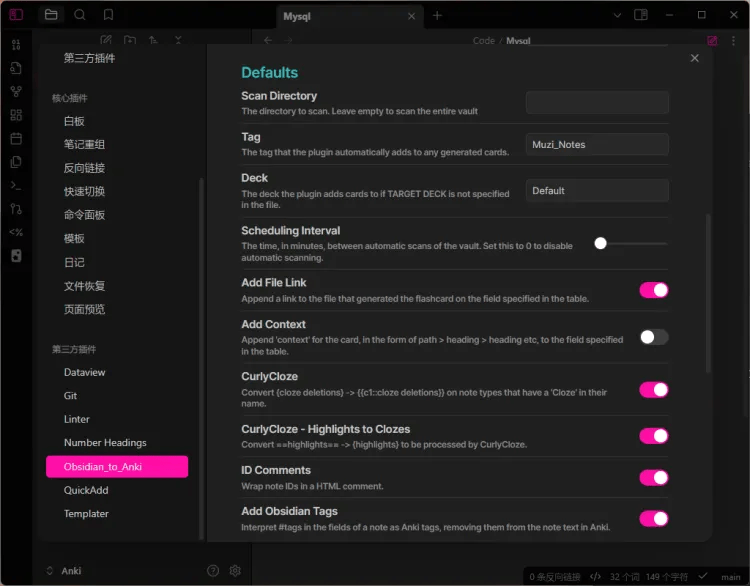This screenshot has width=750, height=586.
Task: Click the templater ribbon icon
Action: 16,232
